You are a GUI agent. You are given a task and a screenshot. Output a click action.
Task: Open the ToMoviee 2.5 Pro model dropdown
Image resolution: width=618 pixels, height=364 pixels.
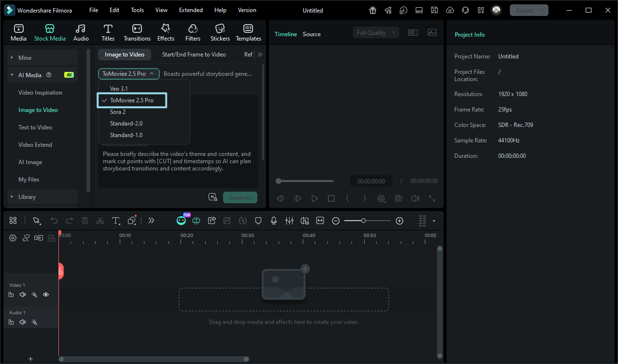pos(129,74)
